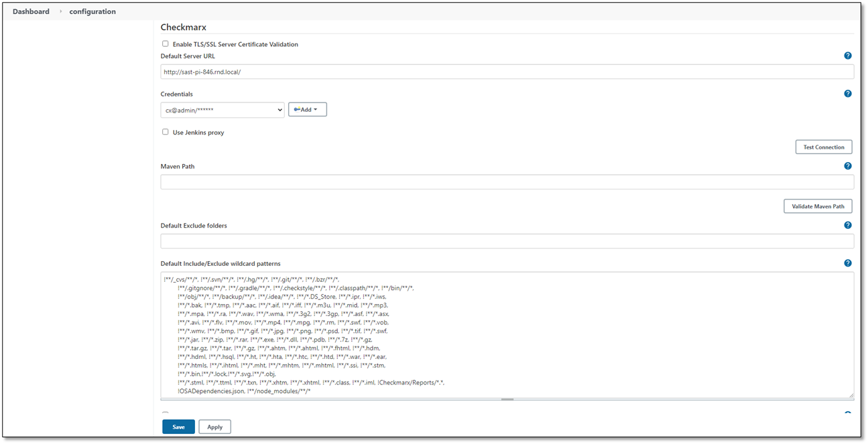Image resolution: width=868 pixels, height=444 pixels.
Task: Go to Dashboard breadcrumb
Action: 31,11
